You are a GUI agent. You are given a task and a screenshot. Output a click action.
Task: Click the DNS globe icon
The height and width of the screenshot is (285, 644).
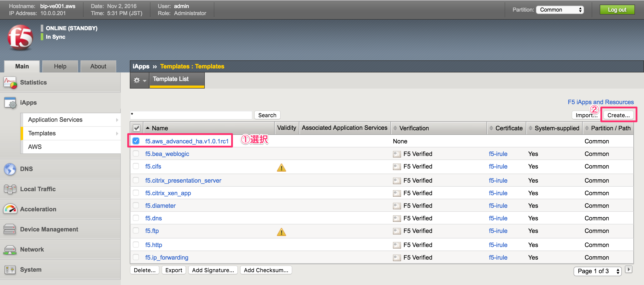(10, 169)
